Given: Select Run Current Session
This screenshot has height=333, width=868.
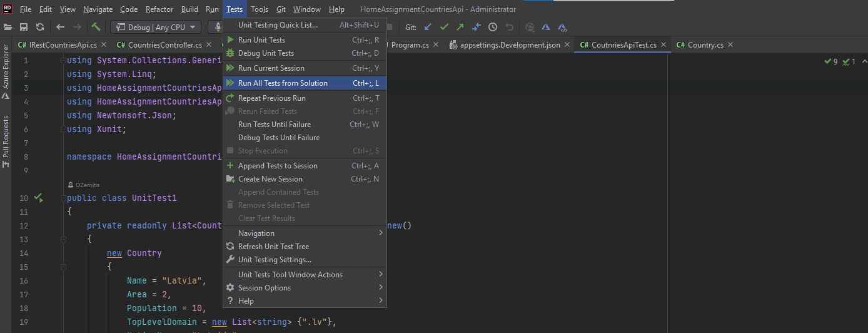Looking at the screenshot, I should 305,68.
